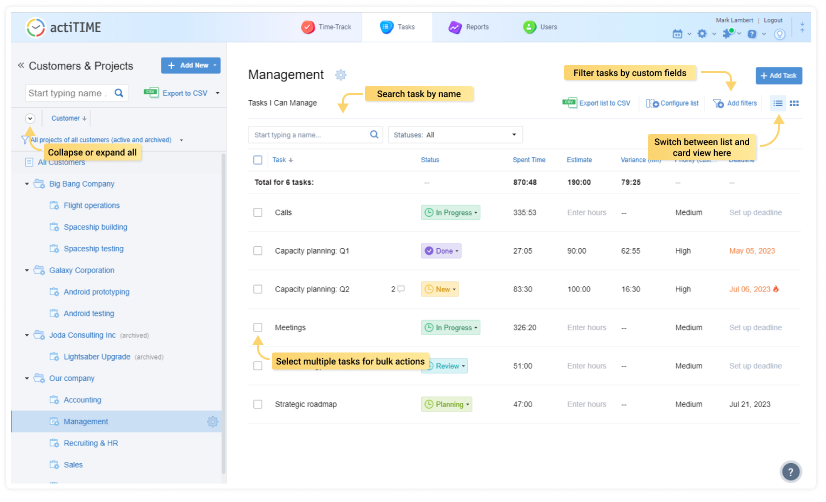Open the Planning status dropdown for Strategic roadmap
Image resolution: width=826 pixels, height=502 pixels.
(446, 404)
